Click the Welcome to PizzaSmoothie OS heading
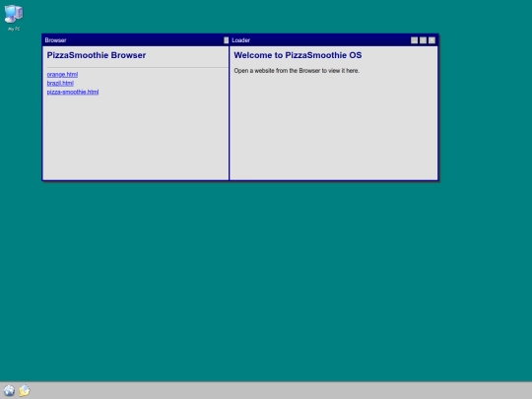Screen dimensions: 532x399 pos(298,55)
